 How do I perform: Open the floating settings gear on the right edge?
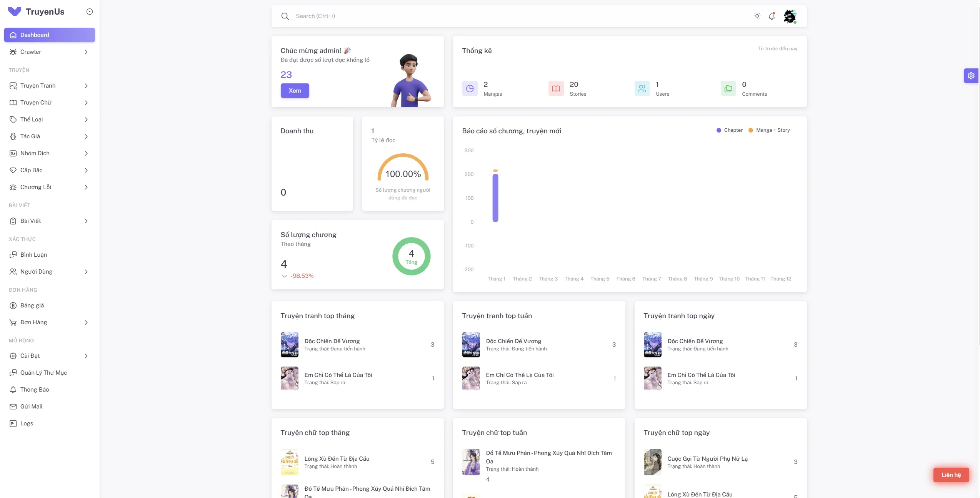[971, 75]
